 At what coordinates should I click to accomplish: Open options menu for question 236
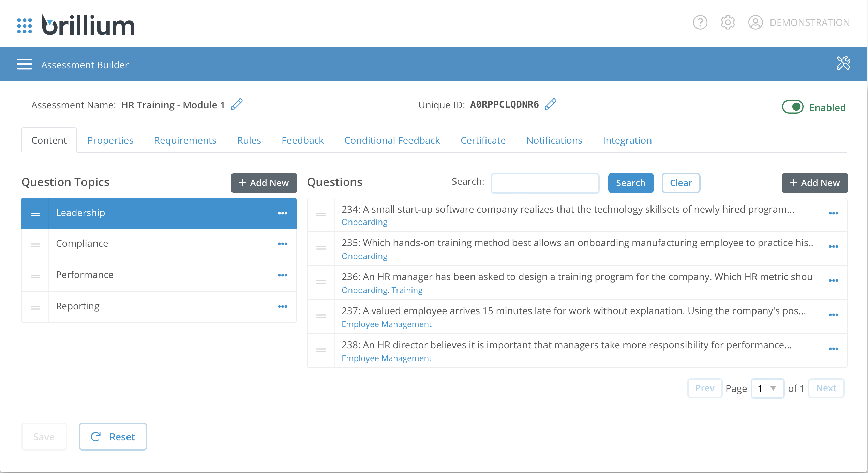[833, 281]
